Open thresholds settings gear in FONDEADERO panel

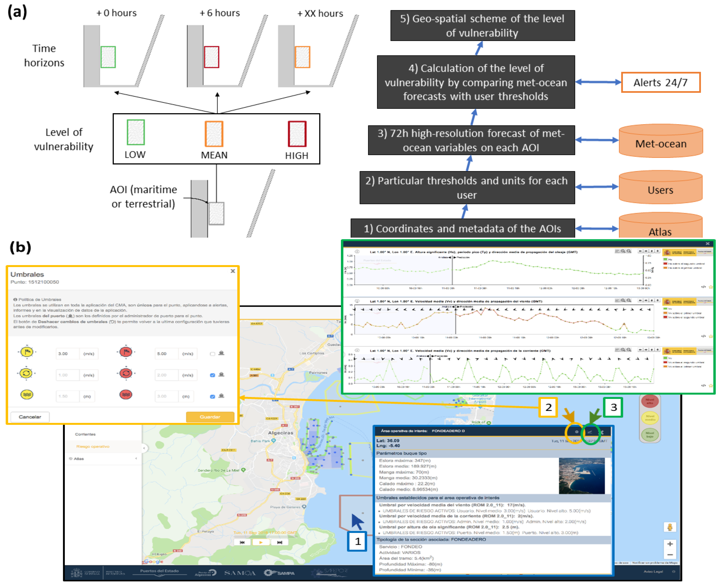click(x=577, y=432)
